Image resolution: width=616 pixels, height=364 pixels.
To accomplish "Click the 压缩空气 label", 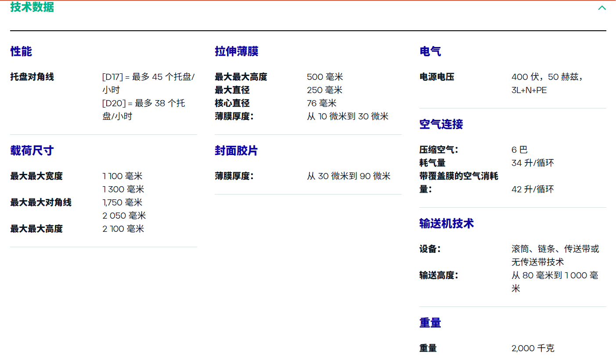I will [438, 150].
